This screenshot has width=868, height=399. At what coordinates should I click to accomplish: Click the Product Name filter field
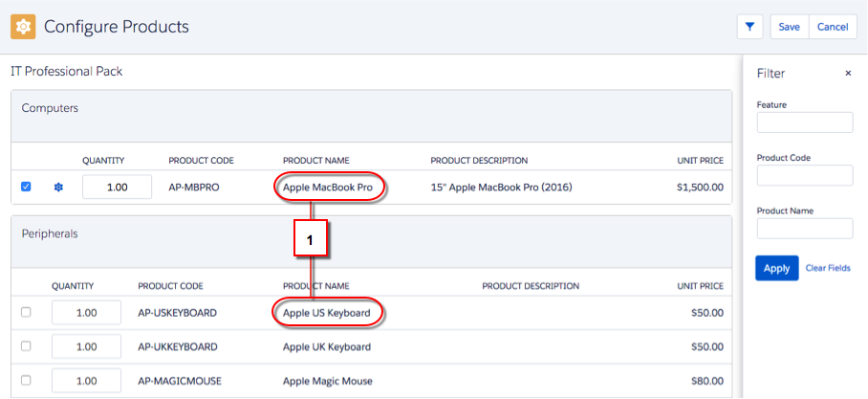click(x=804, y=228)
